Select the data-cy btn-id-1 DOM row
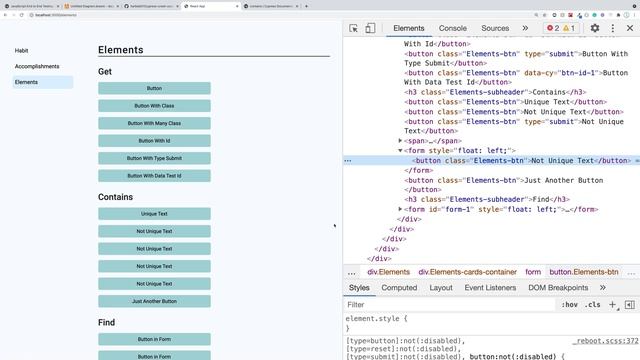 [516, 78]
